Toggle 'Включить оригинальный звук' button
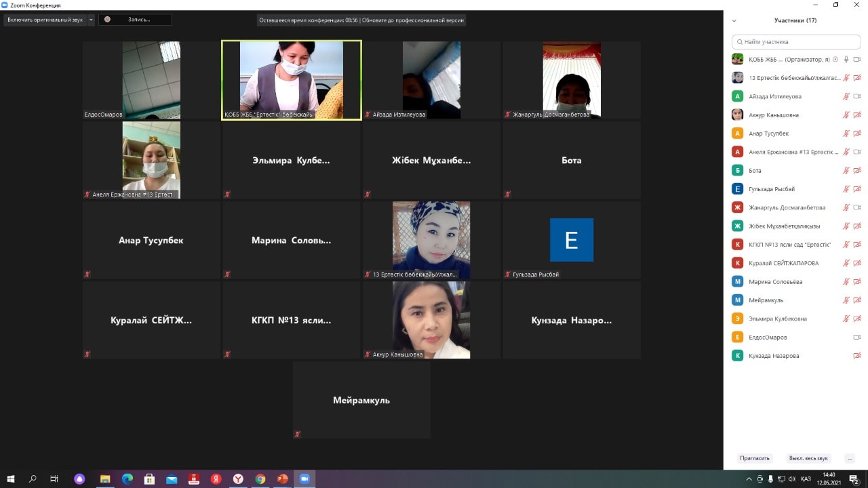Image resolution: width=868 pixels, height=488 pixels. tap(45, 20)
